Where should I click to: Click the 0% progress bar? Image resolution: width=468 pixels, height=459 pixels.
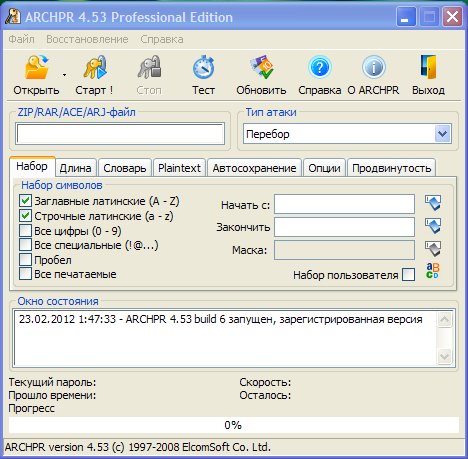point(233,425)
